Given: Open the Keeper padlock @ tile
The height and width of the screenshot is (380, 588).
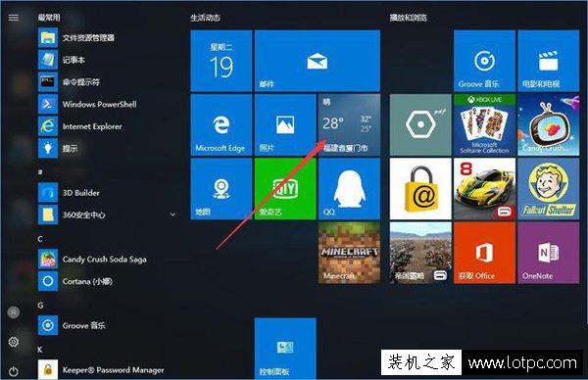Looking at the screenshot, I should point(420,189).
